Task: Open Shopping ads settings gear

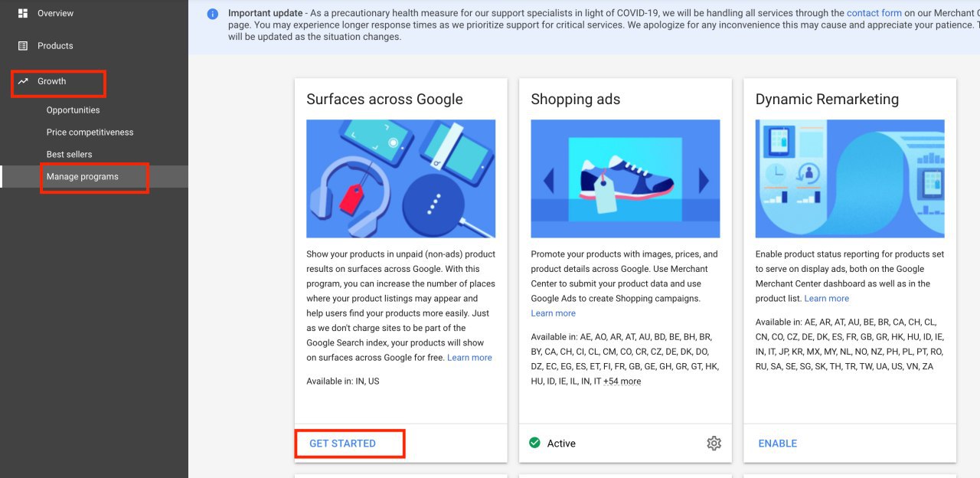Action: pyautogui.click(x=714, y=444)
